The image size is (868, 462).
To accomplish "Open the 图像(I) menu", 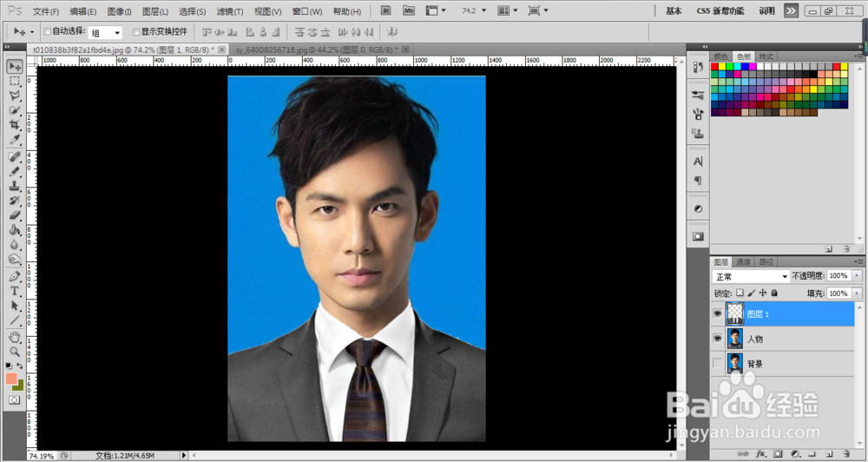I will pyautogui.click(x=119, y=11).
